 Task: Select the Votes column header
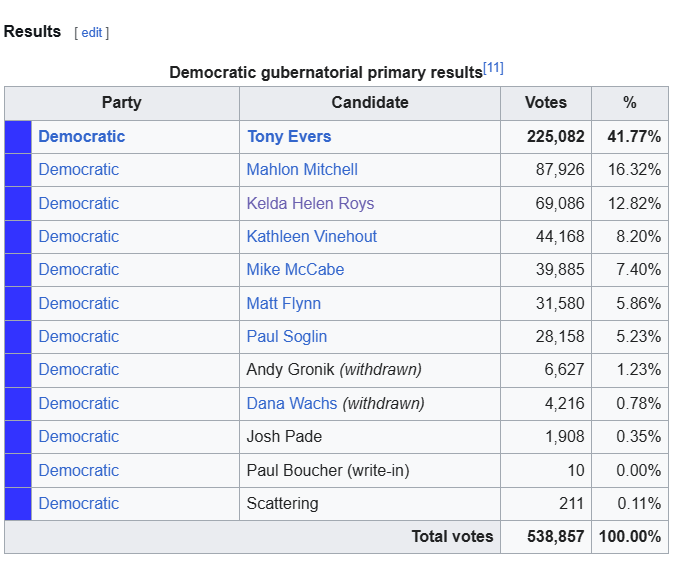point(546,103)
